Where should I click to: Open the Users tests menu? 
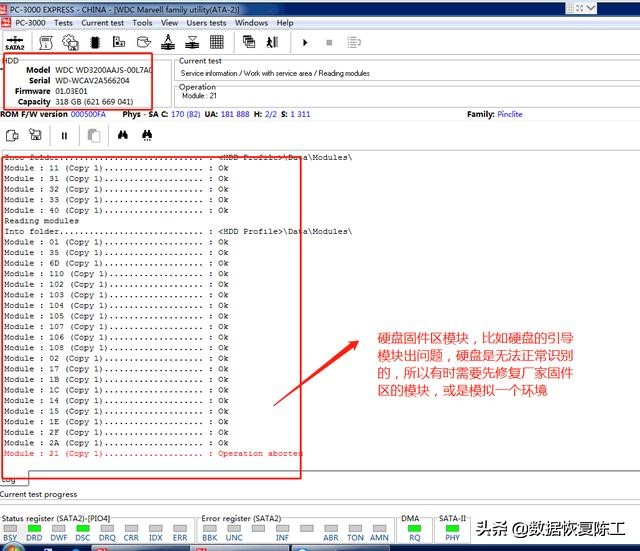point(206,23)
